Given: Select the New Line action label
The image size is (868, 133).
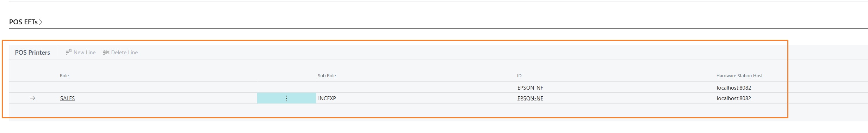Looking at the screenshot, I should point(85,53).
